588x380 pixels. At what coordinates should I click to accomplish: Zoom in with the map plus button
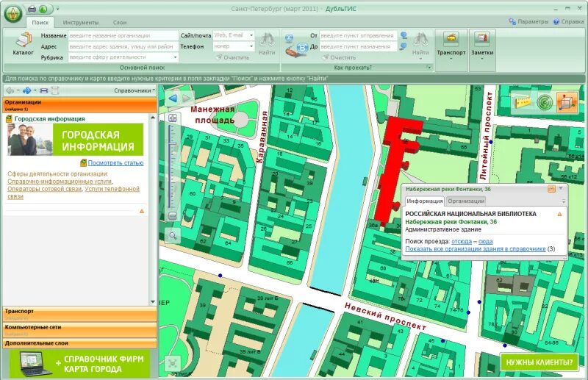click(173, 118)
